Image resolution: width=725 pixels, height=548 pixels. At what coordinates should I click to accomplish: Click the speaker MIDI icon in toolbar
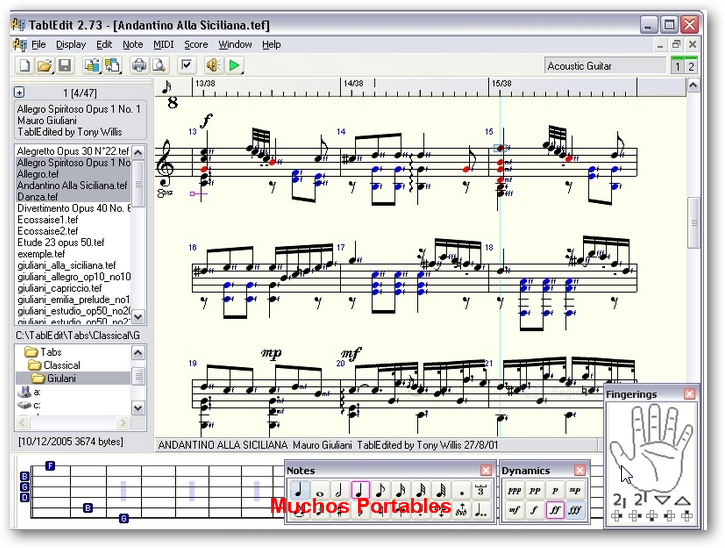click(213, 65)
